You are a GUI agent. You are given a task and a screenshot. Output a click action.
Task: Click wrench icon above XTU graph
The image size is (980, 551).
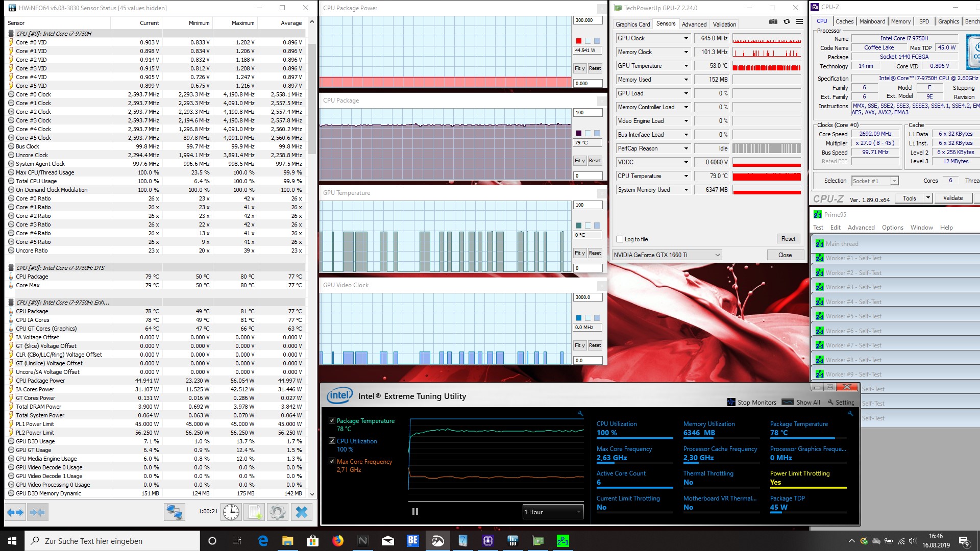click(580, 413)
